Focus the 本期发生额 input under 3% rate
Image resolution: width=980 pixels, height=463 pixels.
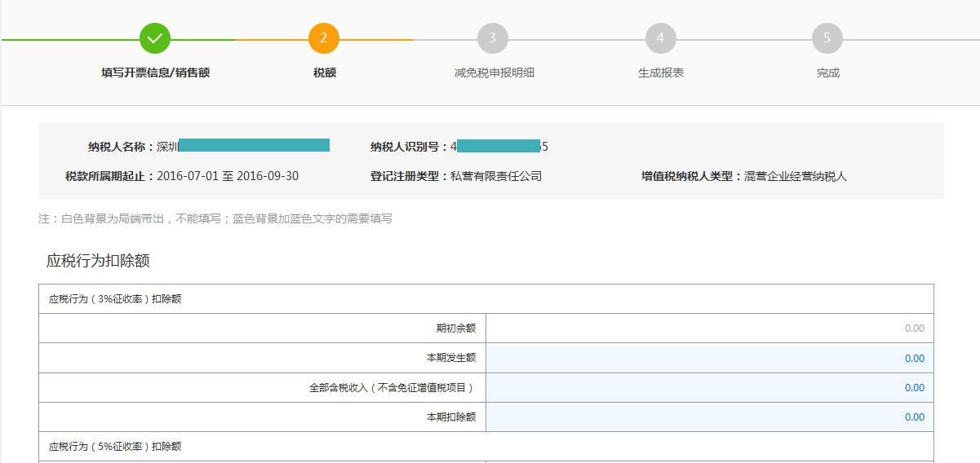click(x=709, y=358)
